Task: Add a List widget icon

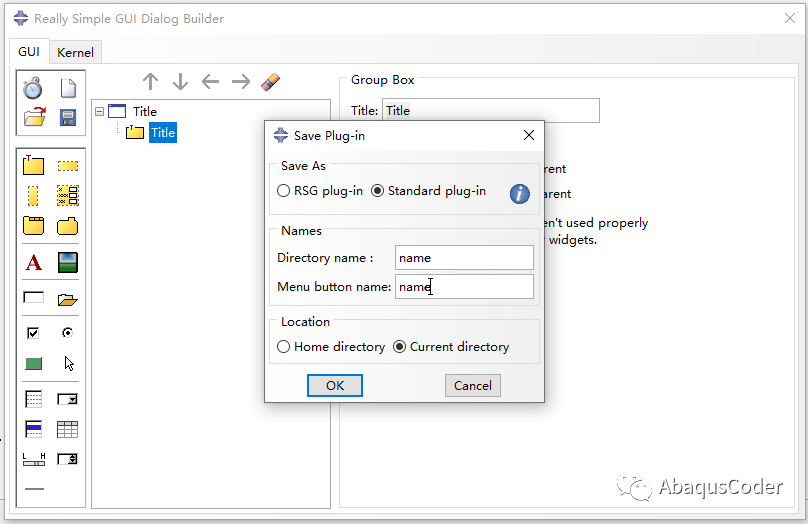Action: pos(33,399)
